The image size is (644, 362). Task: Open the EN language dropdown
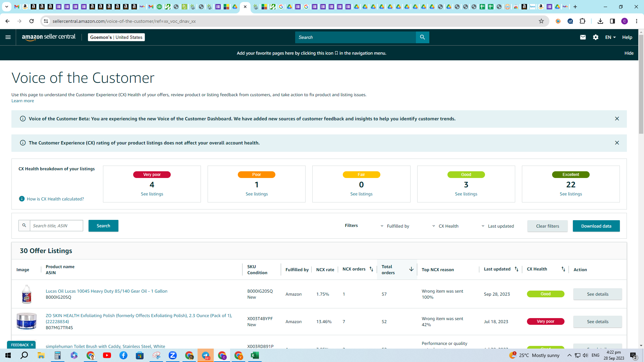tap(610, 37)
